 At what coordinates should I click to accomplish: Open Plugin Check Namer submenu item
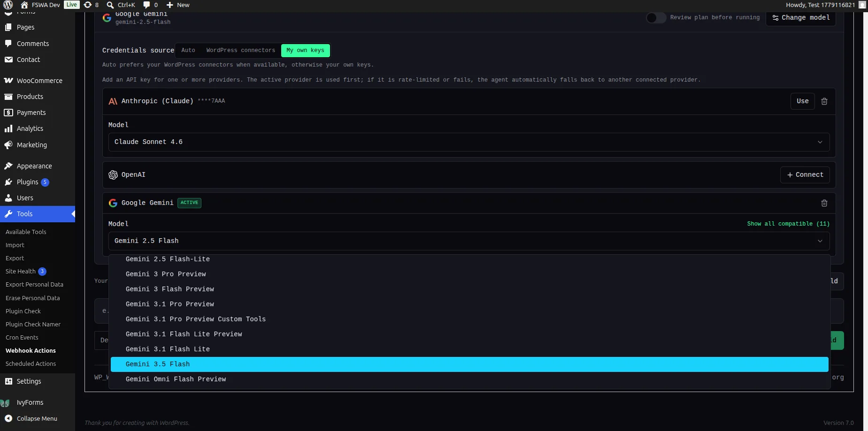(33, 324)
